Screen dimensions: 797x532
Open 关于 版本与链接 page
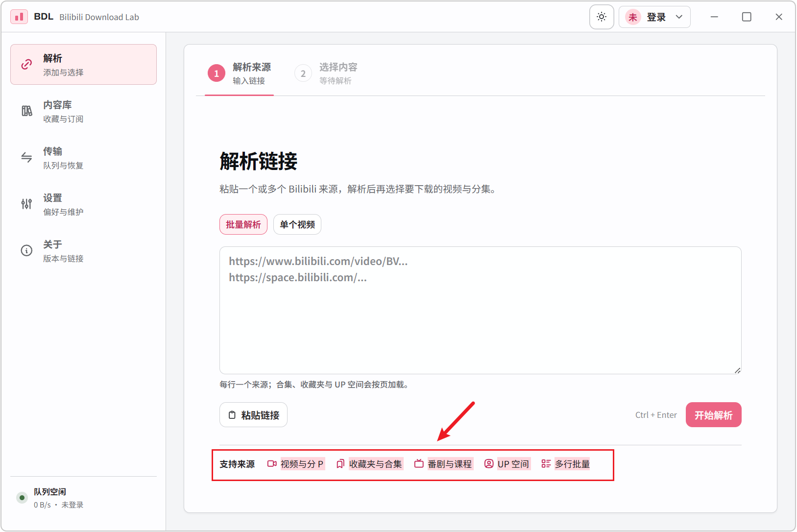(83, 251)
